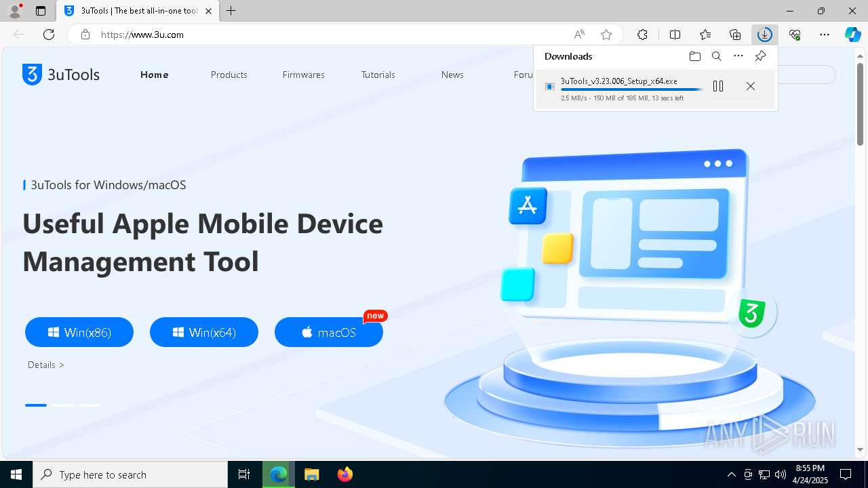
Task: Open the Read aloud icon in address bar
Action: coord(579,35)
